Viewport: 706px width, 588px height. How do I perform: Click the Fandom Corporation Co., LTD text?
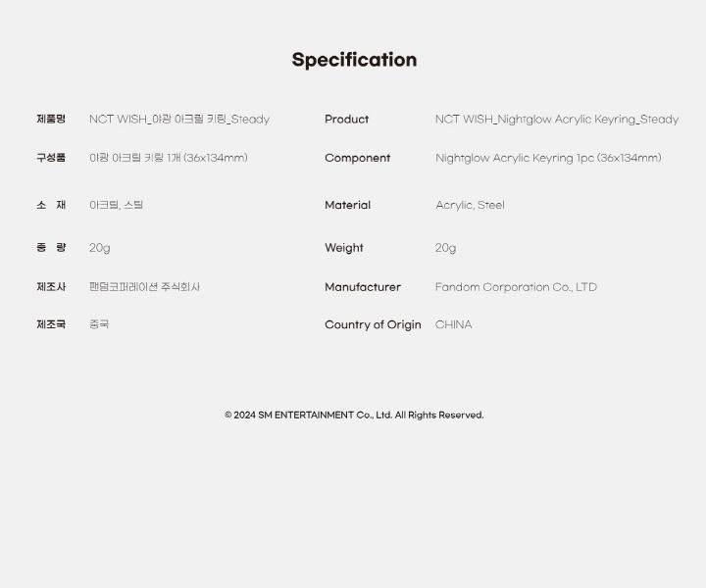[516, 287]
